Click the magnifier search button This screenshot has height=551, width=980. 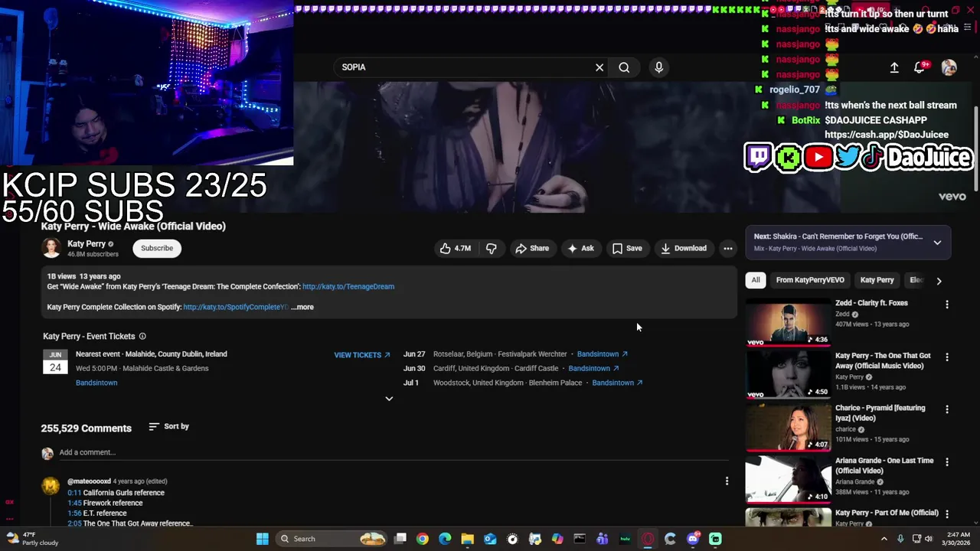point(624,67)
